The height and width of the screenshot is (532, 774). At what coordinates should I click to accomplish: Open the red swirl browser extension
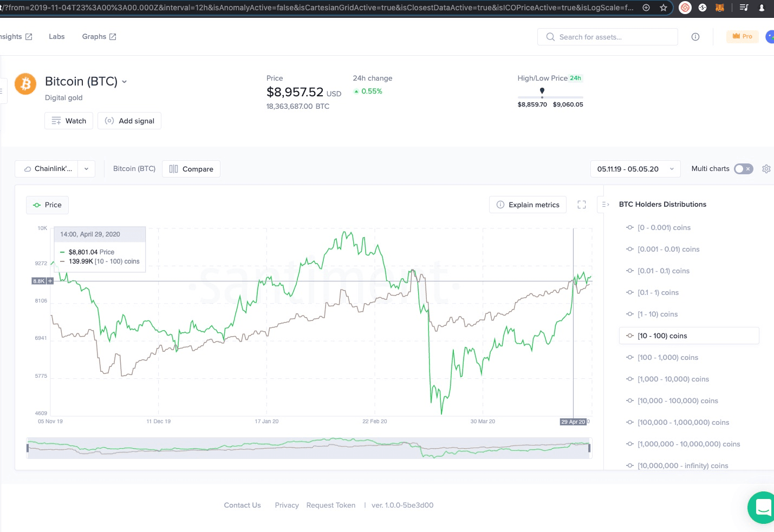coord(685,8)
